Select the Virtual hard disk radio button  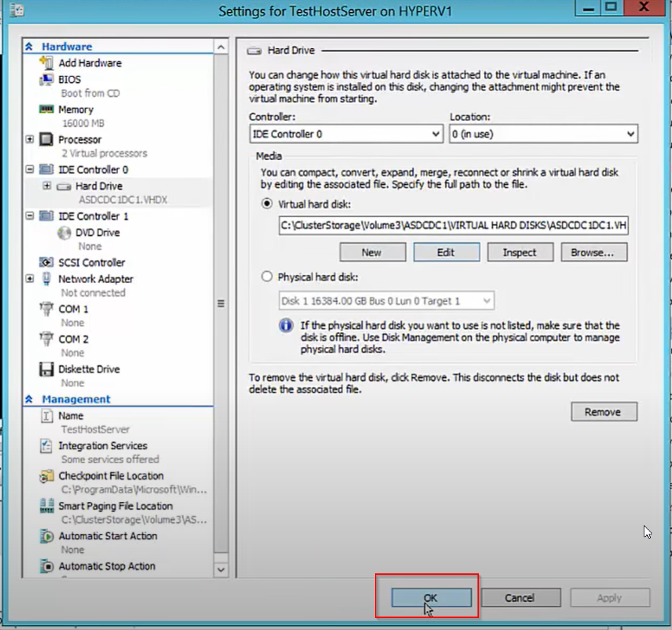coord(267,204)
